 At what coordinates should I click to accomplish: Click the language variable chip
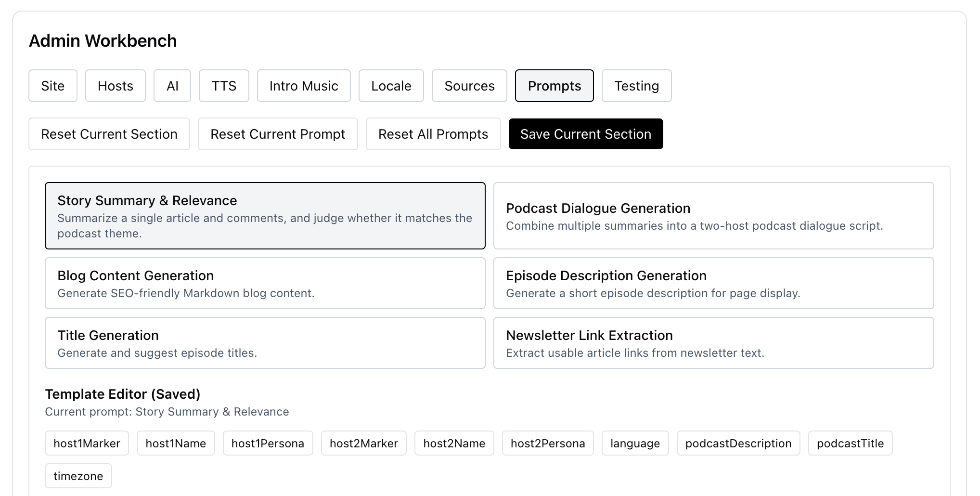634,443
